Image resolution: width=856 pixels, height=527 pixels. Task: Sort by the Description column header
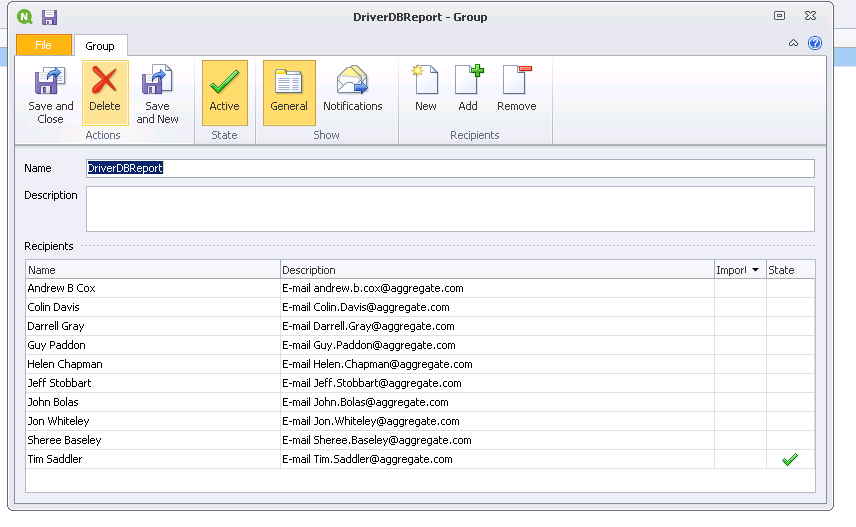click(x=497, y=270)
